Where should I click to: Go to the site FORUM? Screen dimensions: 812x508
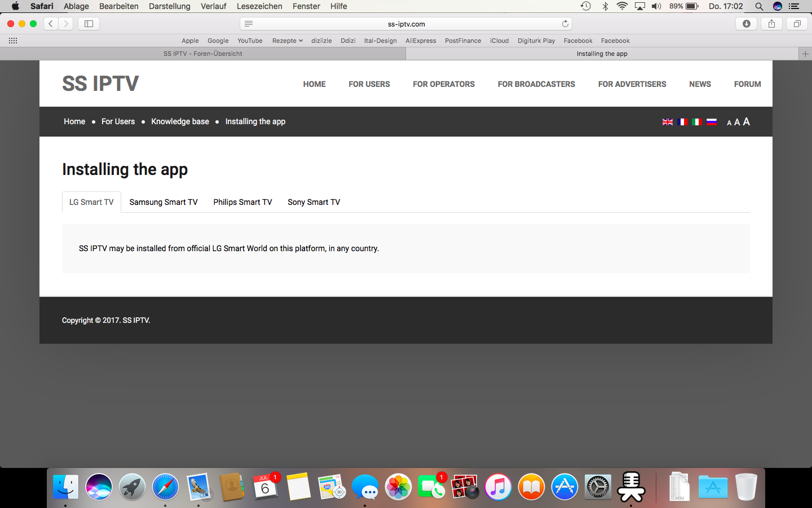click(747, 84)
